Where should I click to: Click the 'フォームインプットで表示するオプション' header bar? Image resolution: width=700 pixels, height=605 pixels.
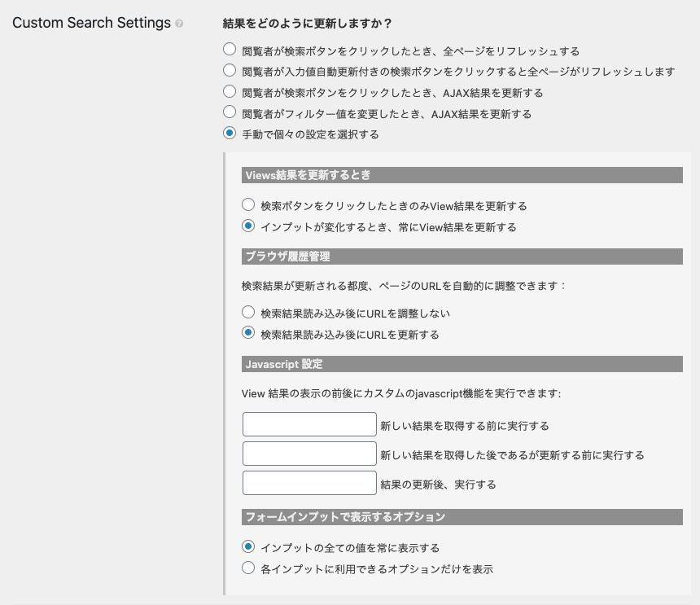point(462,517)
